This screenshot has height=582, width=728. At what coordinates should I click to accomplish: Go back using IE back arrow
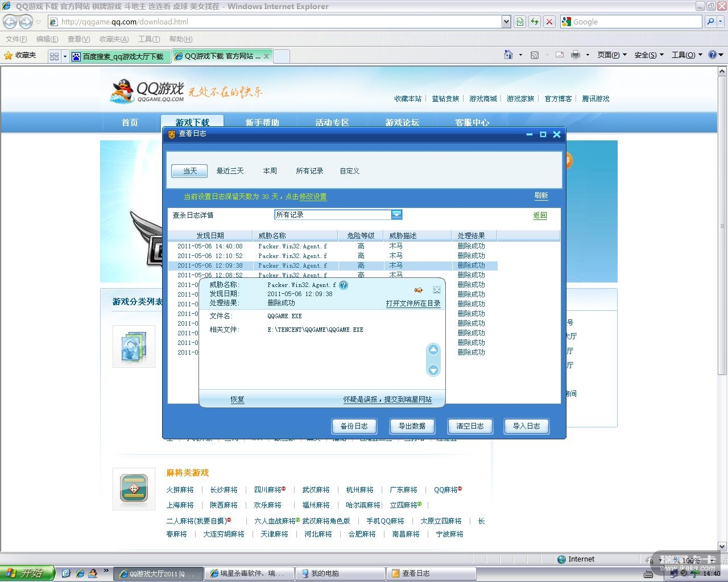[x=10, y=22]
